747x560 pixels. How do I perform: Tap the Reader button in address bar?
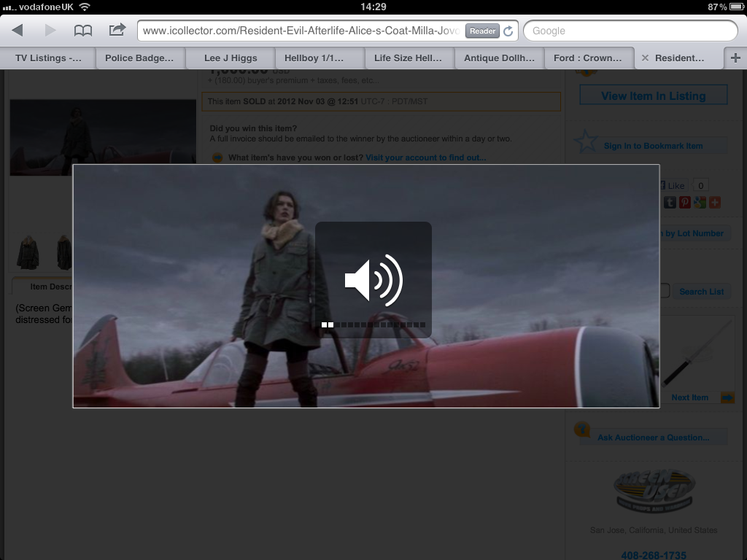click(x=483, y=31)
